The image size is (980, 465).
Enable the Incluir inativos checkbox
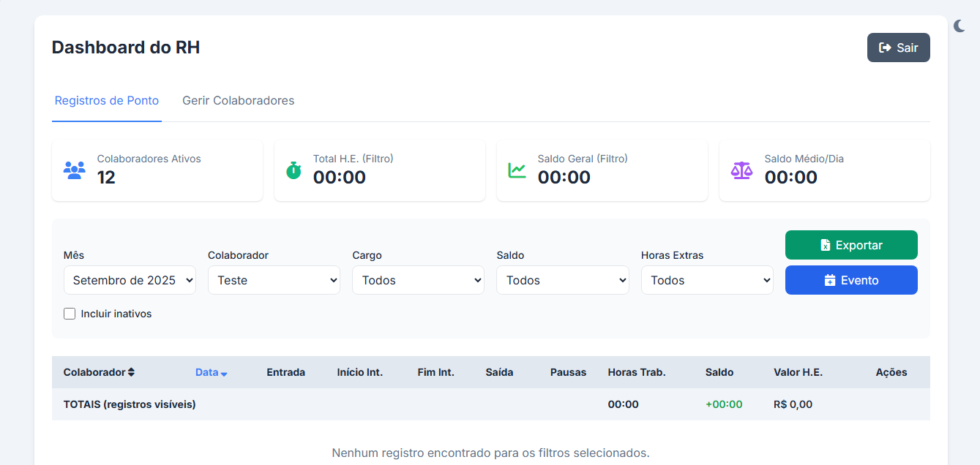pos(70,314)
